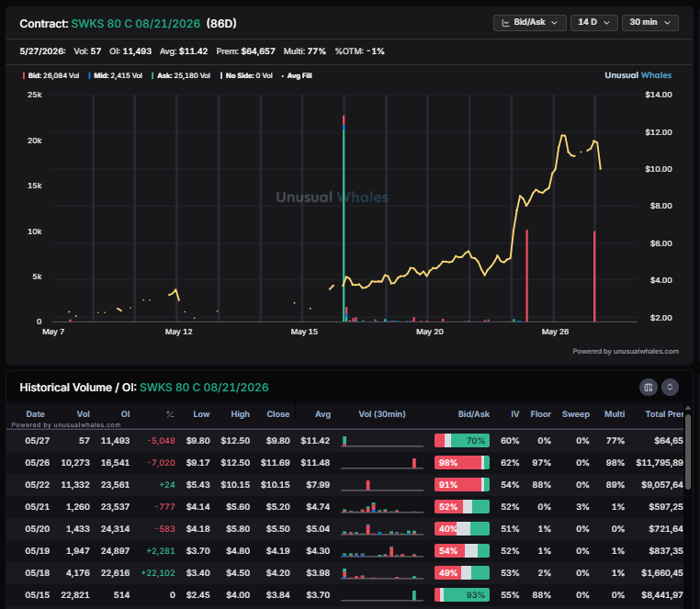Sort table by Avg column
Image resolution: width=700 pixels, height=609 pixels.
click(x=322, y=414)
